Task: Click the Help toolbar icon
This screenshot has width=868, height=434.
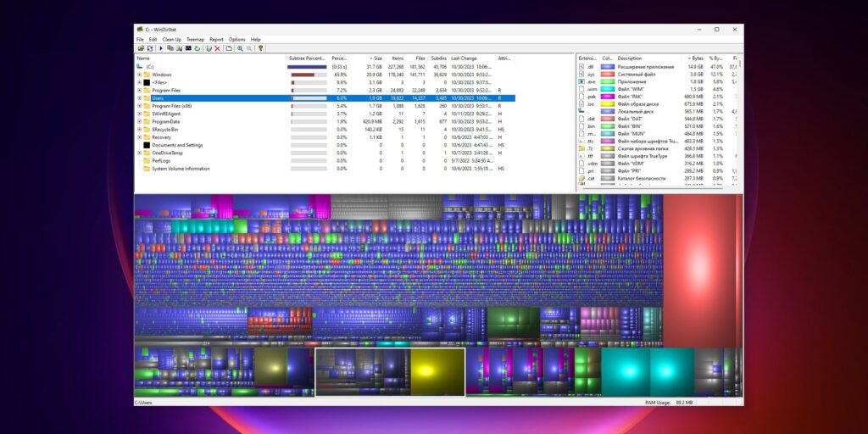Action: (x=261, y=48)
